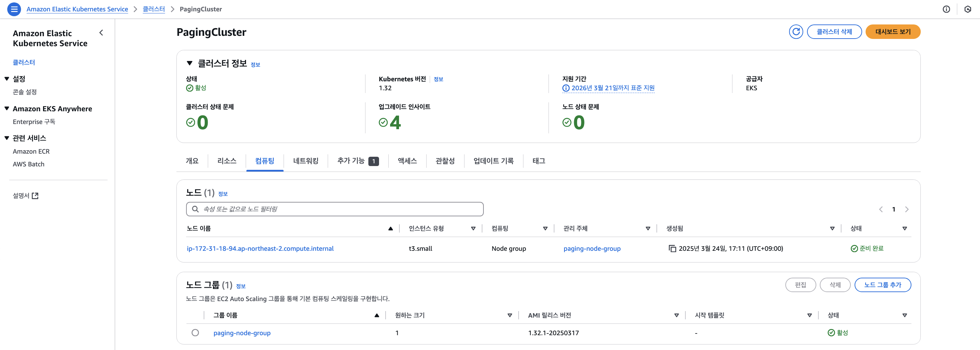This screenshot has width=980, height=350.
Task: Focus the node filter search field
Action: click(335, 209)
